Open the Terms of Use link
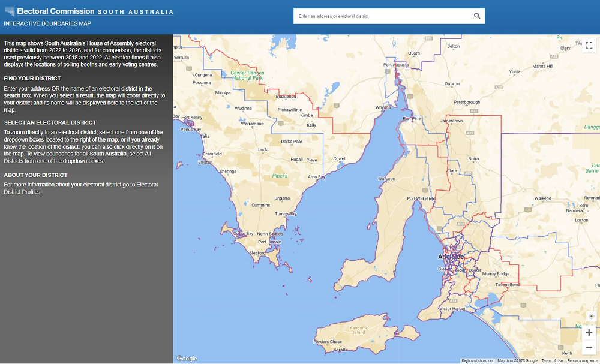600x364 pixels. point(552,360)
